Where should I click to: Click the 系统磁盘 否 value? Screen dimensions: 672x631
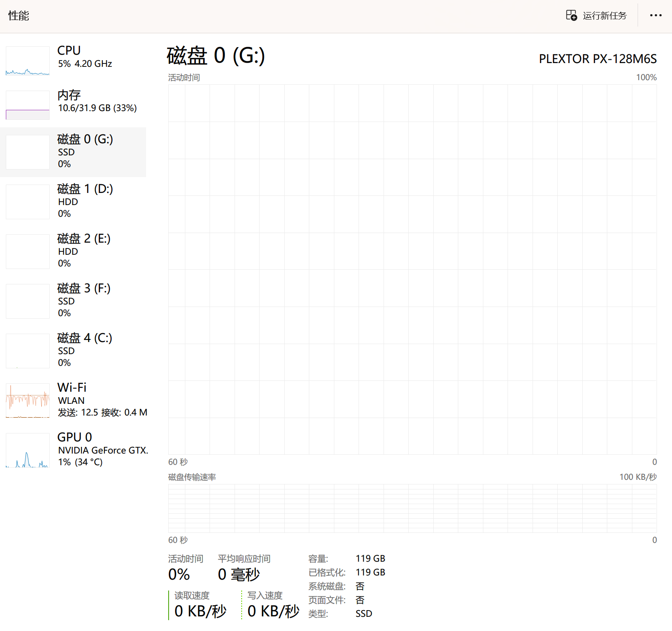point(360,586)
